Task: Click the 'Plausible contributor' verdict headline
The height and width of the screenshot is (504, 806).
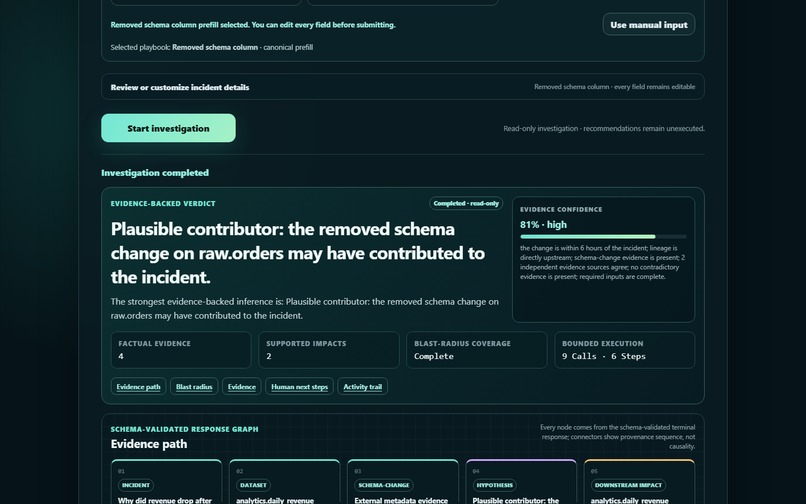Action: 298,253
